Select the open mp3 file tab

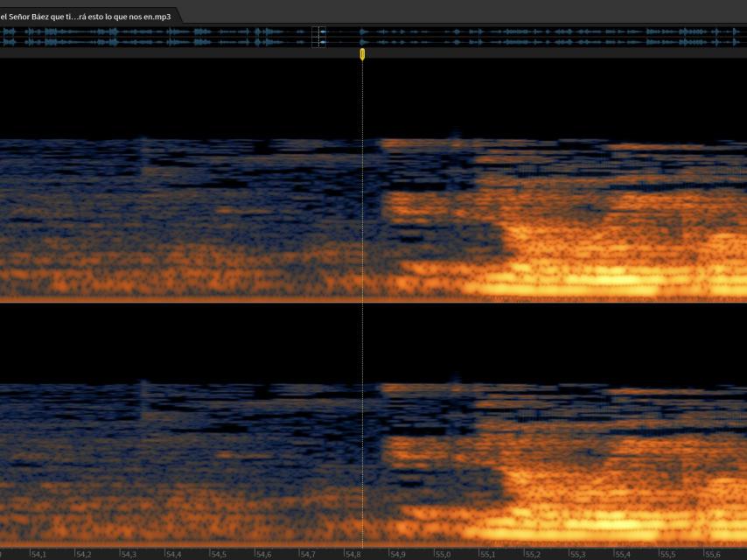coord(87,15)
